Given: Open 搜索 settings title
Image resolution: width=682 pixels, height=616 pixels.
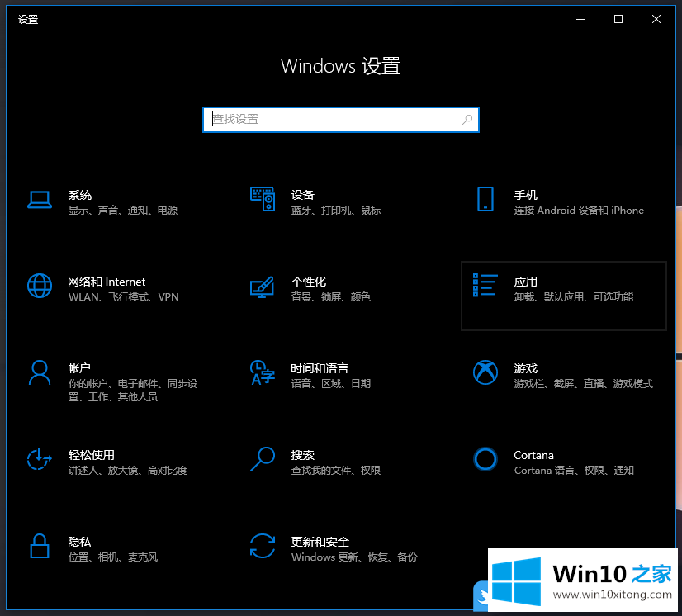Looking at the screenshot, I should [303, 455].
